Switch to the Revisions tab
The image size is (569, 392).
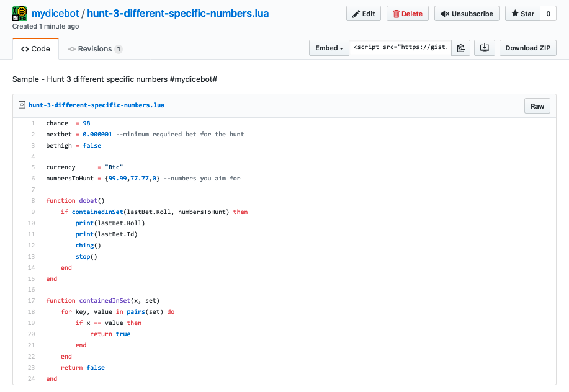(x=96, y=49)
